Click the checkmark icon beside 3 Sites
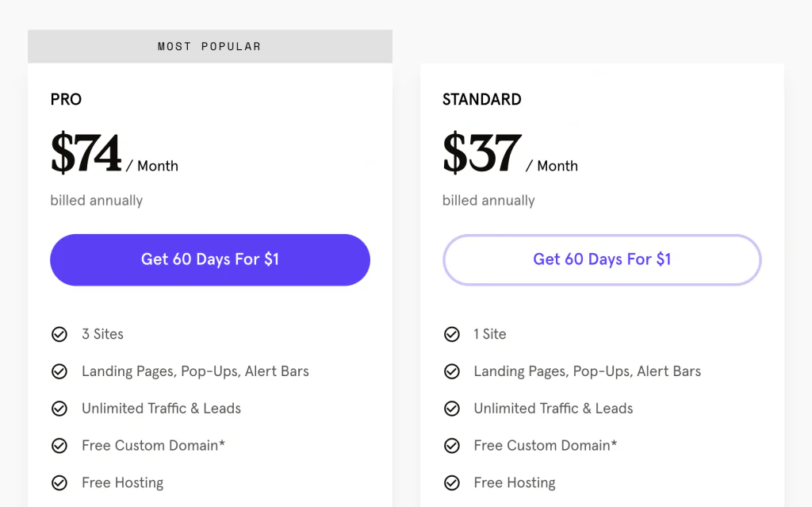 pos(59,334)
